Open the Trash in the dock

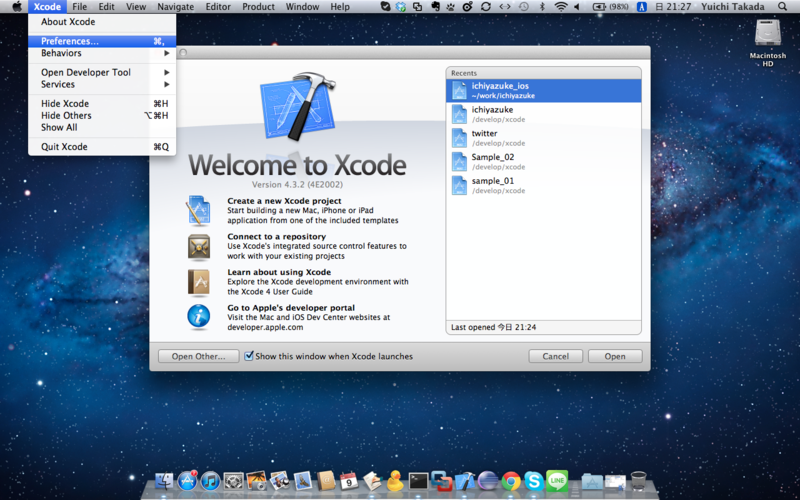pos(639,481)
